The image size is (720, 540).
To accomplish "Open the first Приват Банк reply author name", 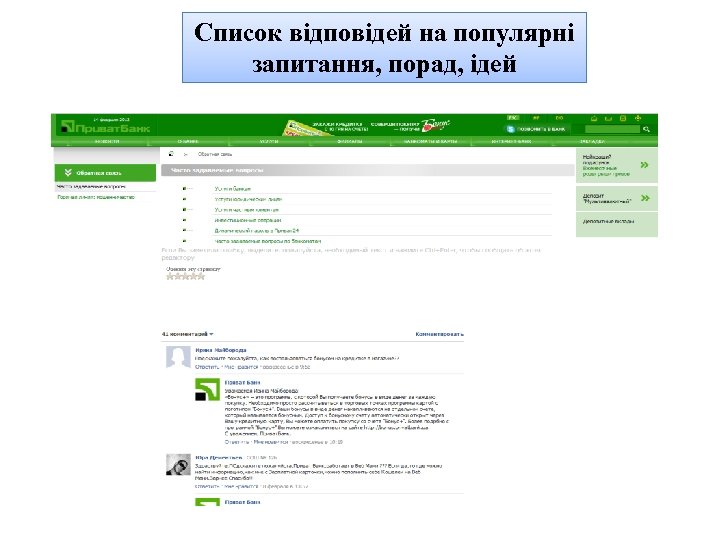I will pyautogui.click(x=242, y=382).
